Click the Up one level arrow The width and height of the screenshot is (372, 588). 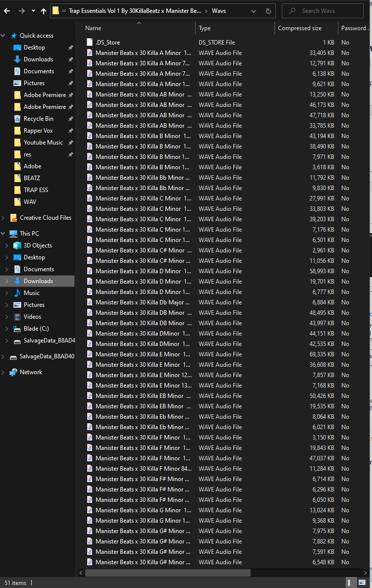pos(44,10)
